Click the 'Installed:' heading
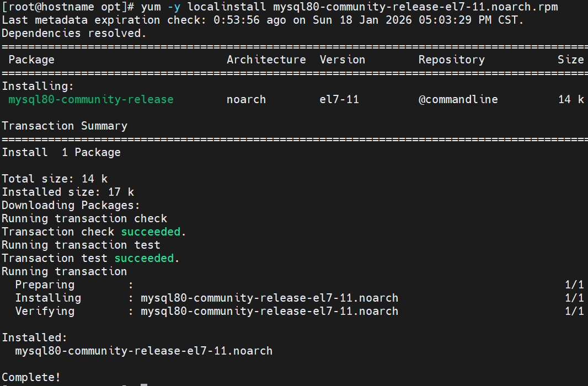Screen dimensions: 588x386 [35, 337]
